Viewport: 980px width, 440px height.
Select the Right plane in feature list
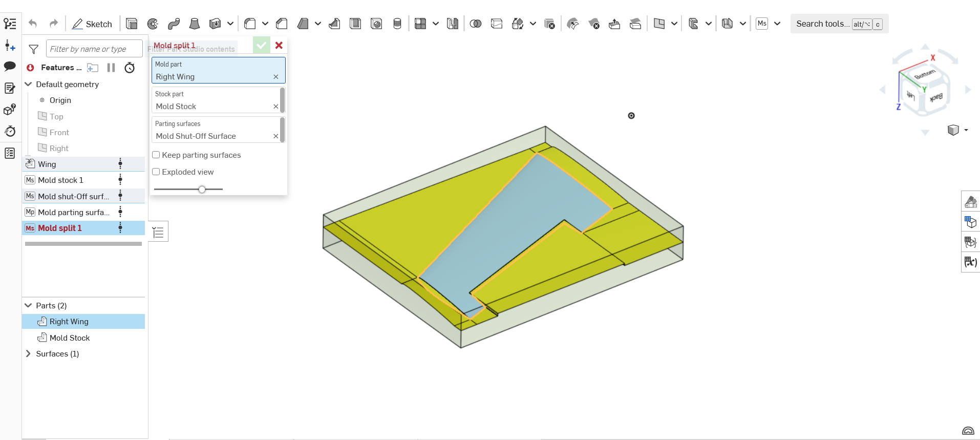59,148
